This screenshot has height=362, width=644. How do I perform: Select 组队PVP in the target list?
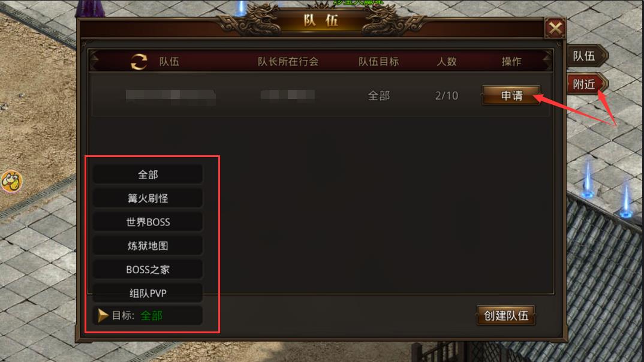(x=148, y=293)
